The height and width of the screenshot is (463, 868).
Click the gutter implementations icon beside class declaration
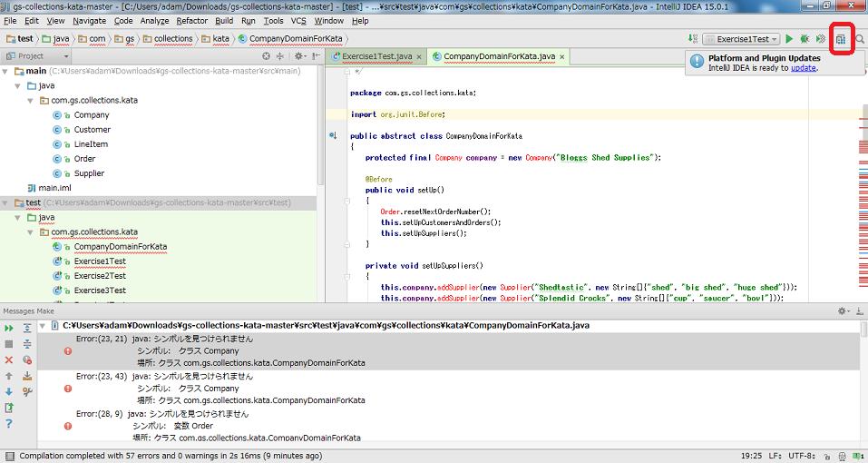pos(333,135)
